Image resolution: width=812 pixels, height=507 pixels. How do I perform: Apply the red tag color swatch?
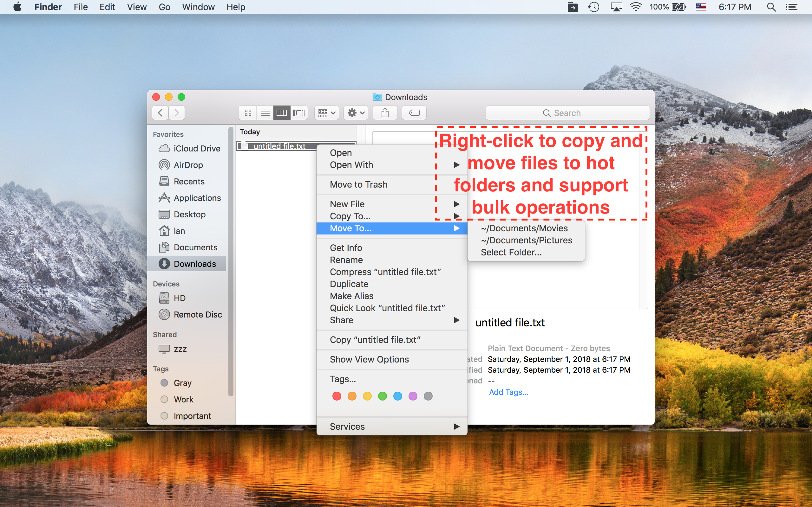(x=337, y=396)
